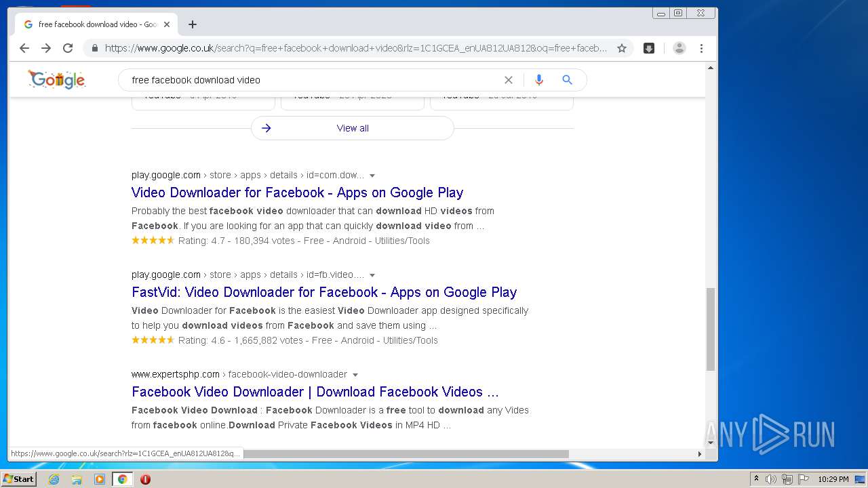
Task: Open Chrome profile avatar
Action: tap(679, 48)
